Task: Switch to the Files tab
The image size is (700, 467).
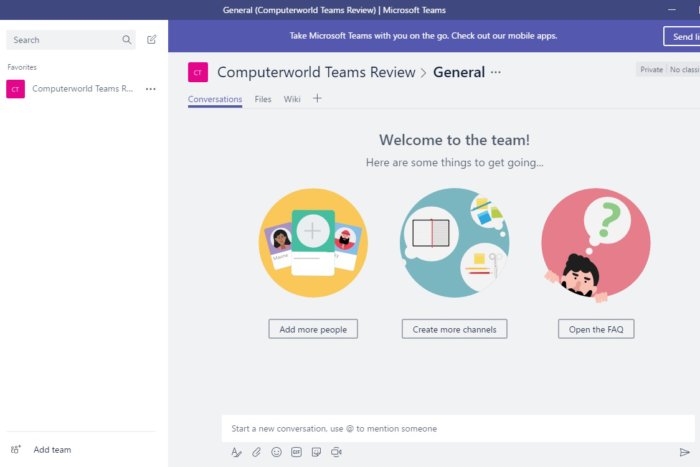Action: click(x=263, y=99)
